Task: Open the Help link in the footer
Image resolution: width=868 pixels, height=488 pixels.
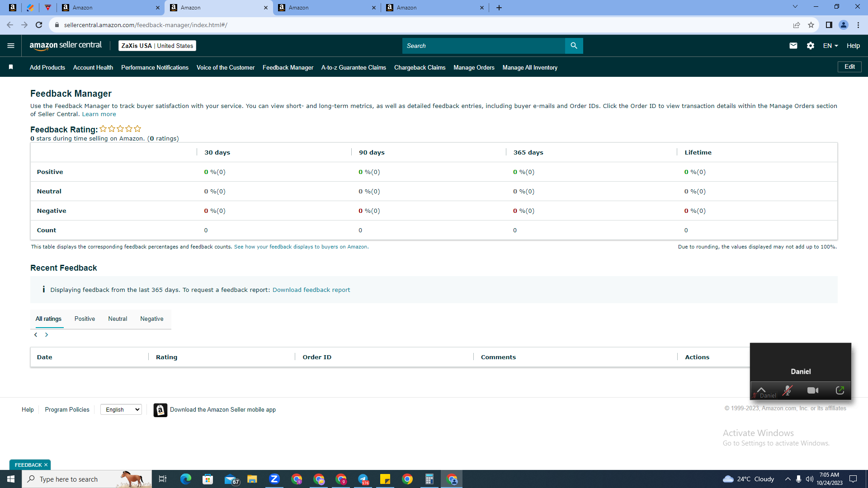Action: click(x=28, y=410)
